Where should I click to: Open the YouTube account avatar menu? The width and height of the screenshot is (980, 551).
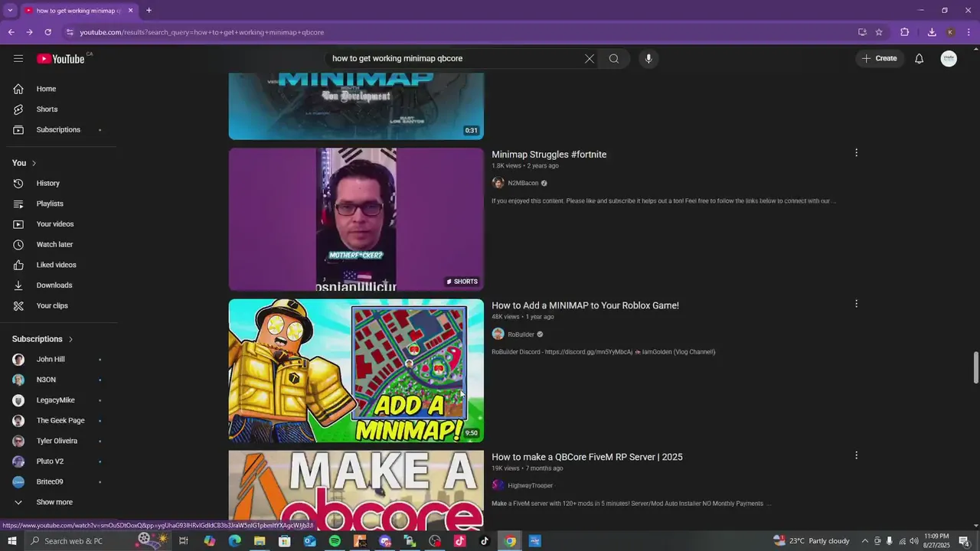949,58
